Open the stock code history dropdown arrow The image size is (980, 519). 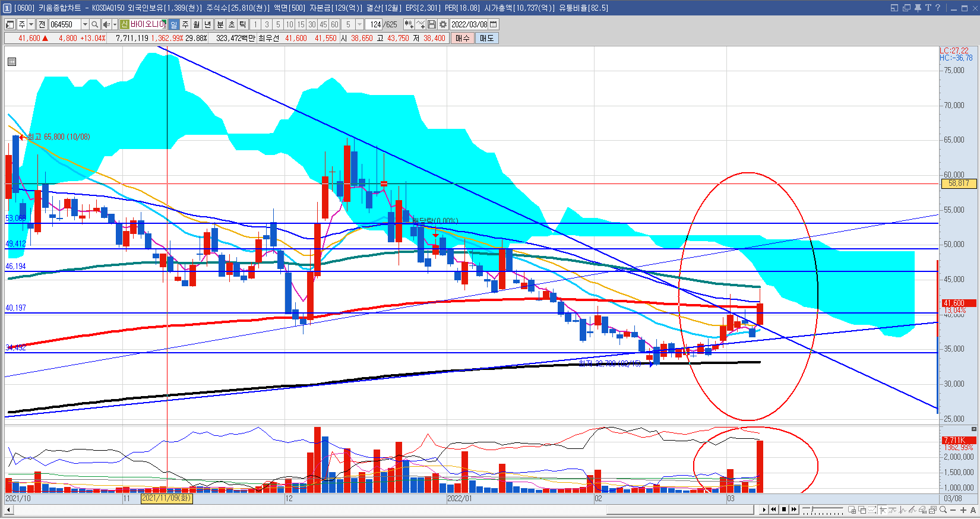pyautogui.click(x=85, y=24)
